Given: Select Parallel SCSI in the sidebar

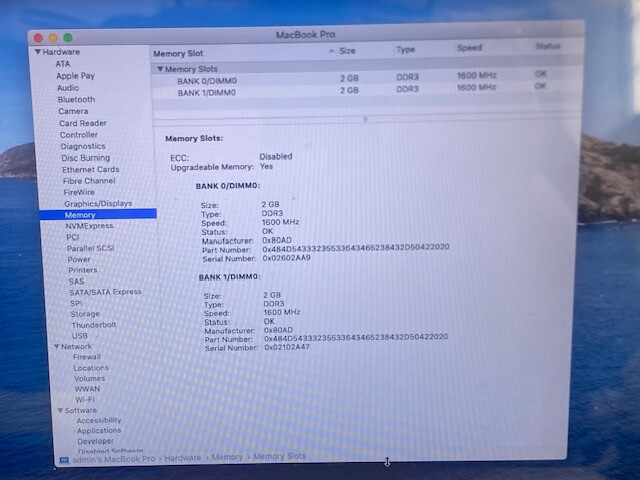Looking at the screenshot, I should (91, 248).
